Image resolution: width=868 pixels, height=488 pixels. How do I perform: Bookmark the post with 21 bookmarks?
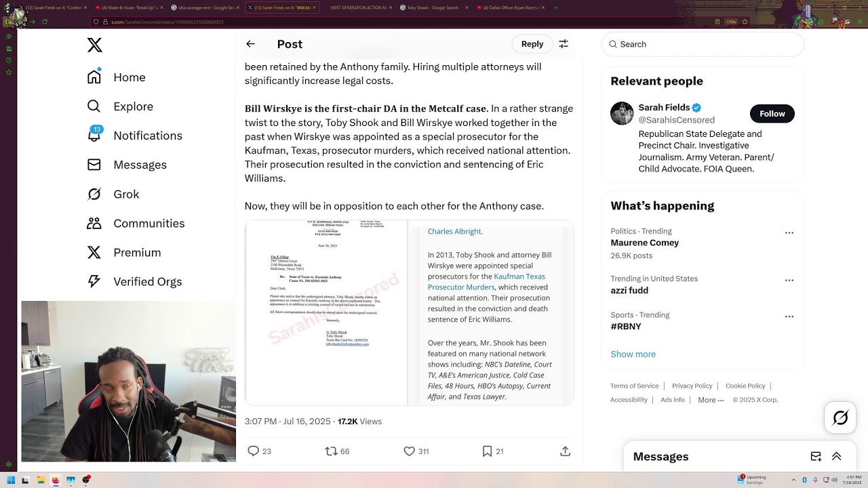(487, 451)
